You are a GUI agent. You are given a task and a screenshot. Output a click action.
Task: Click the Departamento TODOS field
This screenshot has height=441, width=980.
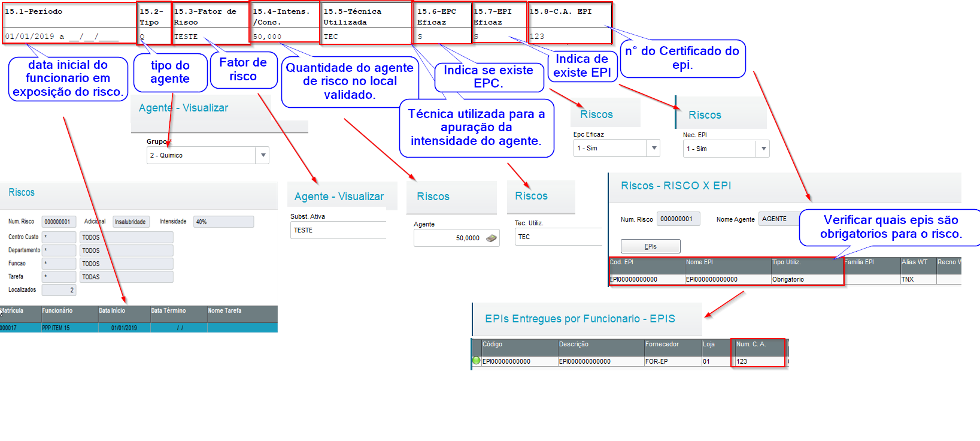(126, 250)
